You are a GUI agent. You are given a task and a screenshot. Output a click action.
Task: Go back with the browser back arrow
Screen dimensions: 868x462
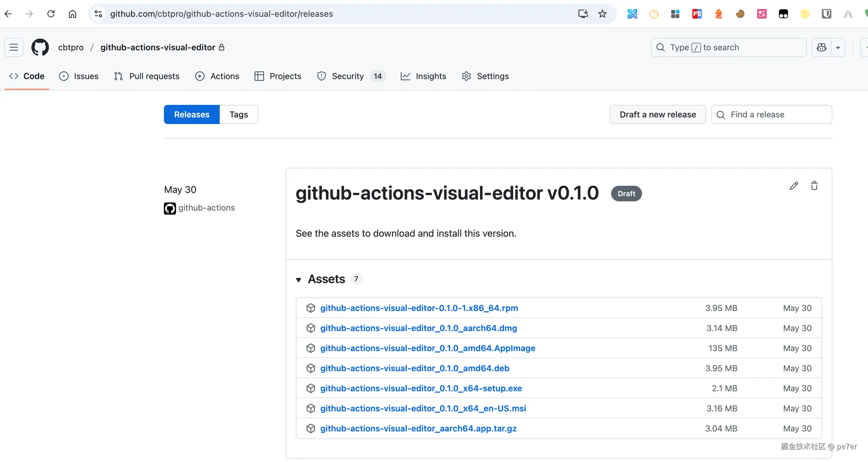[8, 14]
